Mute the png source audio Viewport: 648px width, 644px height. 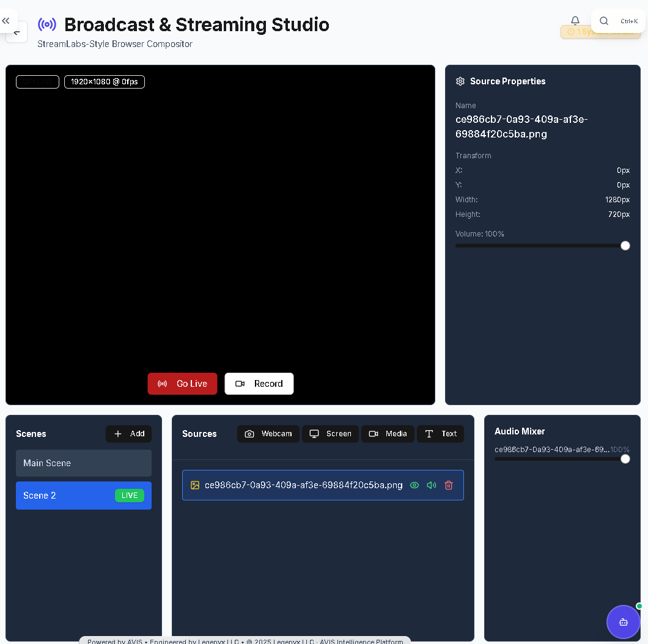(432, 485)
